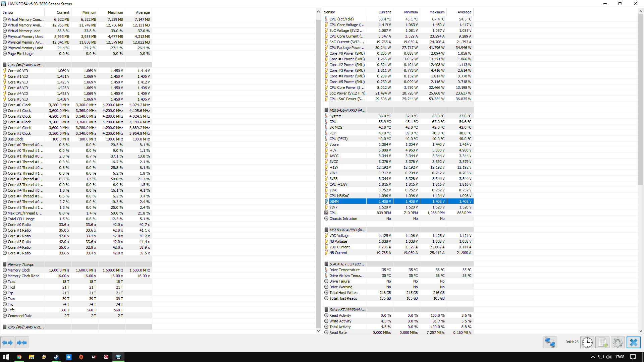The width and height of the screenshot is (644, 362).
Task: Close sensor window with blue X button
Action: coord(633,343)
